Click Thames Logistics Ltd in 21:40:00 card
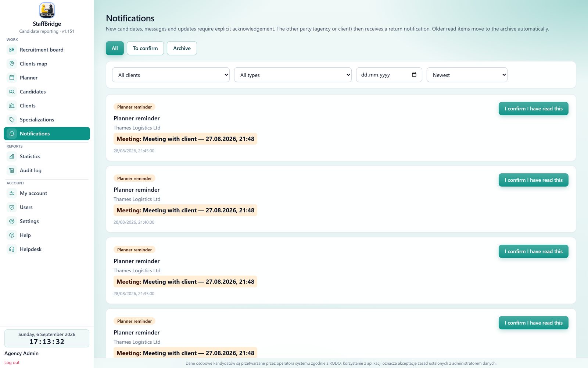 [137, 199]
